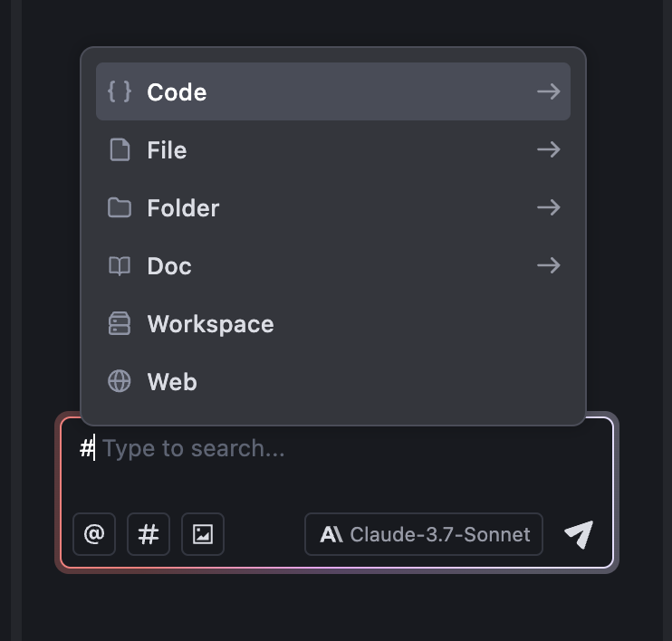The height and width of the screenshot is (641, 672).
Task: Click the Folder icon in the menu
Action: [120, 208]
